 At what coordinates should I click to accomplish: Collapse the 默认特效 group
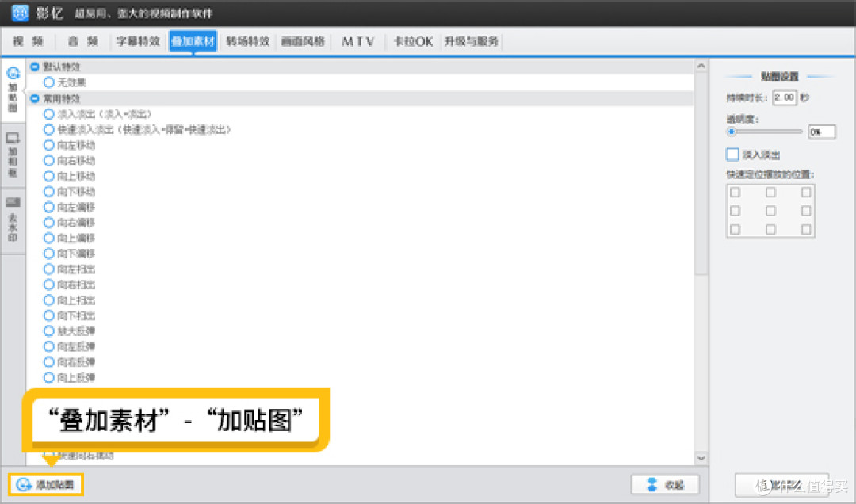(35, 67)
